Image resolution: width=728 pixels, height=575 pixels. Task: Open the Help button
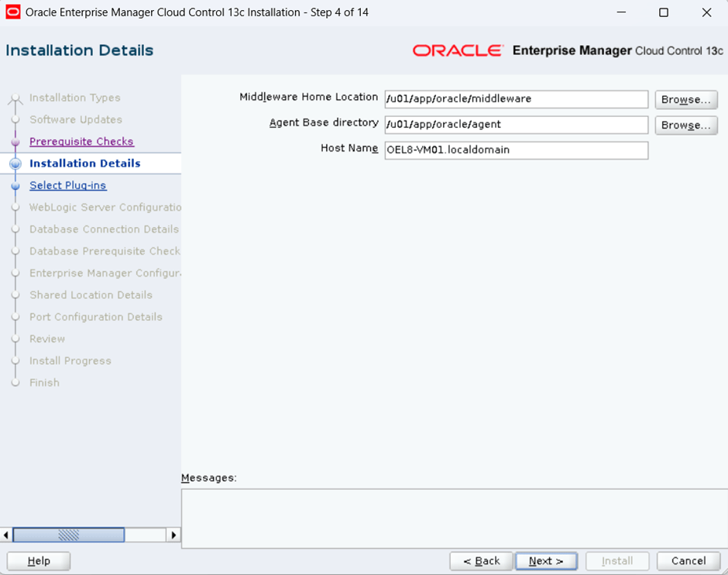coord(39,561)
